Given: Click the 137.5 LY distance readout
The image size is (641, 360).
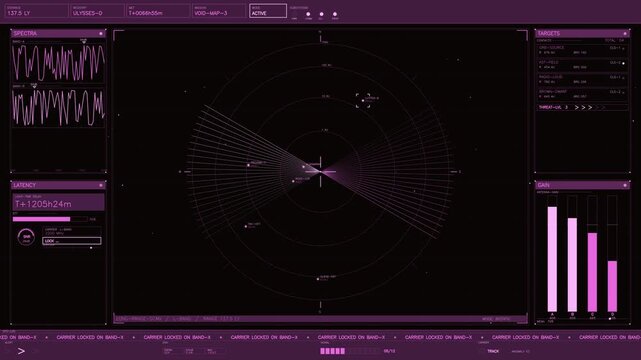Looking at the screenshot, I should point(36,11).
